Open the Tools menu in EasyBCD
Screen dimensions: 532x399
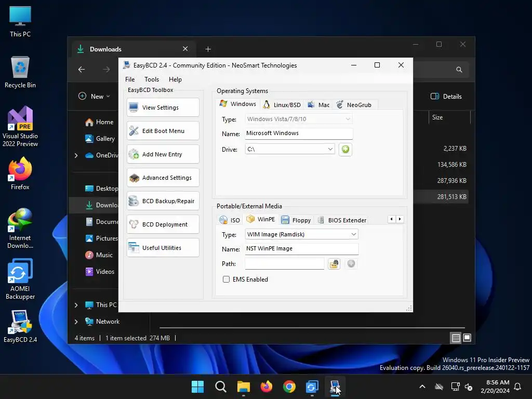(x=152, y=79)
